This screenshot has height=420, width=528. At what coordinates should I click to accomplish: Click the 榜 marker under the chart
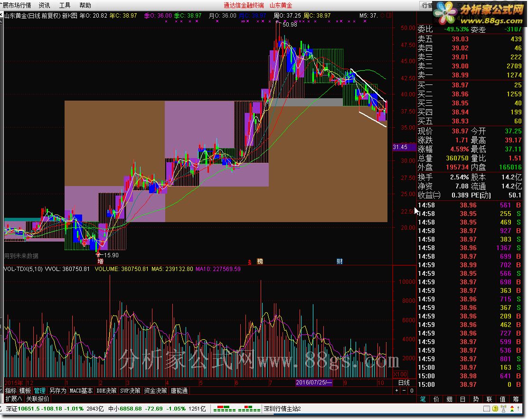[x=260, y=261]
